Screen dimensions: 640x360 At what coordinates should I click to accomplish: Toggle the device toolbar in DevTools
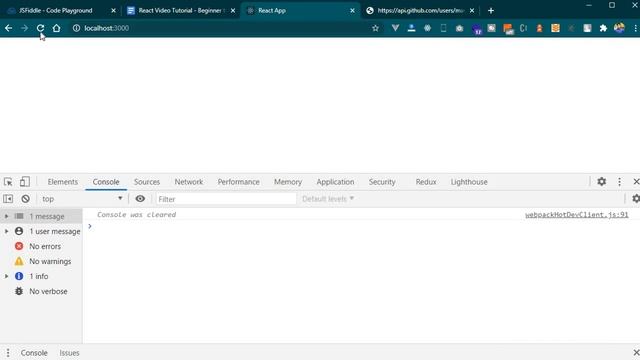coord(25,182)
